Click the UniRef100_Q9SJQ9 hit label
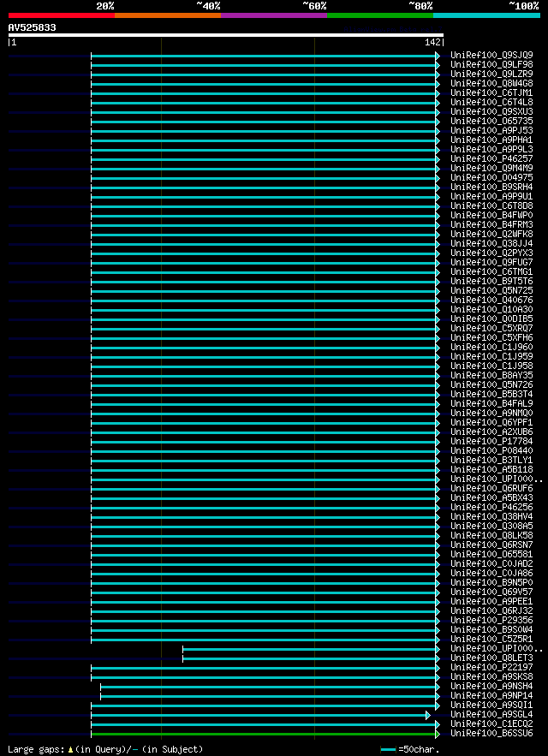Screen dimensions: 548x756 tap(491, 55)
